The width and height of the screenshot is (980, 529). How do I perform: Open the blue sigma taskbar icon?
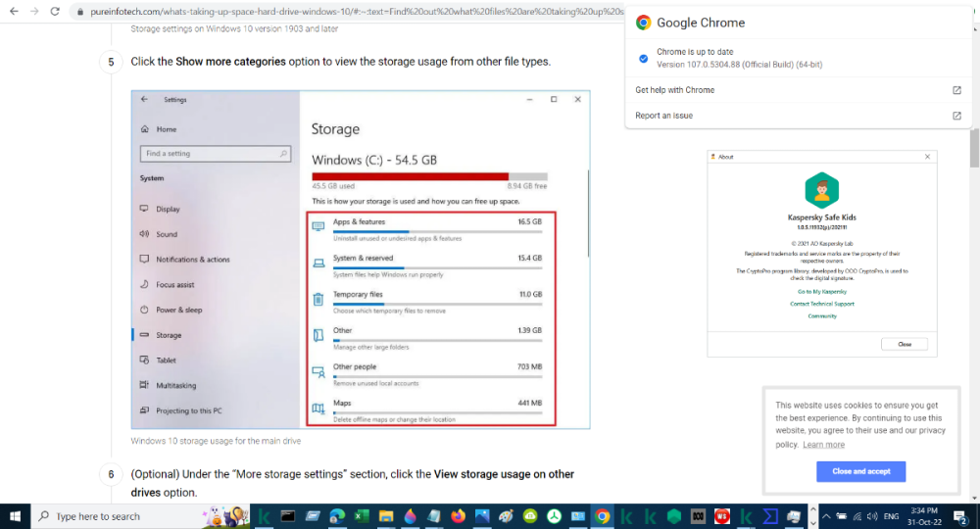770,516
